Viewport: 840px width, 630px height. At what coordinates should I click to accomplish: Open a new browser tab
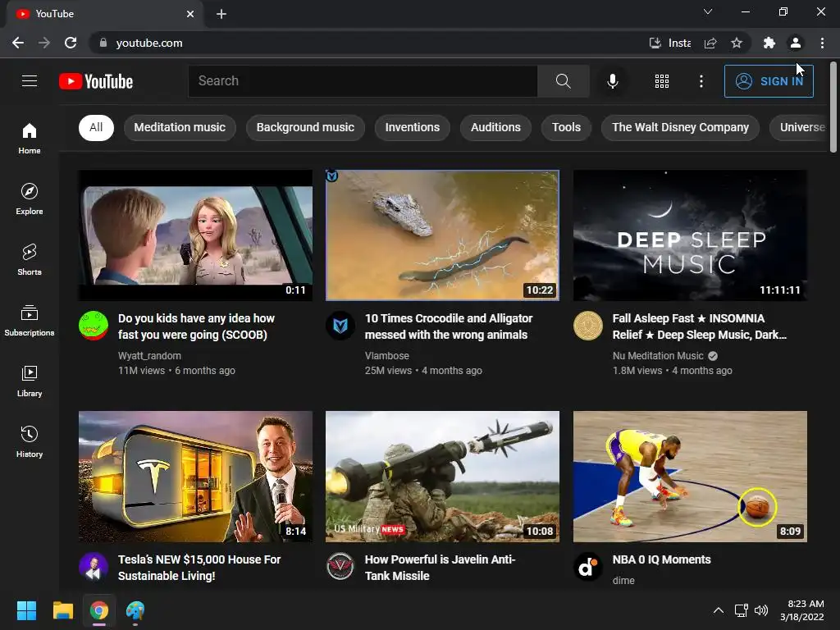[x=221, y=14]
